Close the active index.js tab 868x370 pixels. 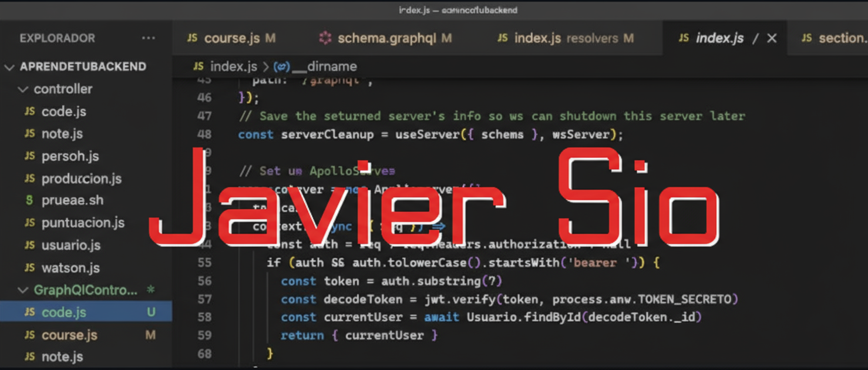click(x=772, y=38)
